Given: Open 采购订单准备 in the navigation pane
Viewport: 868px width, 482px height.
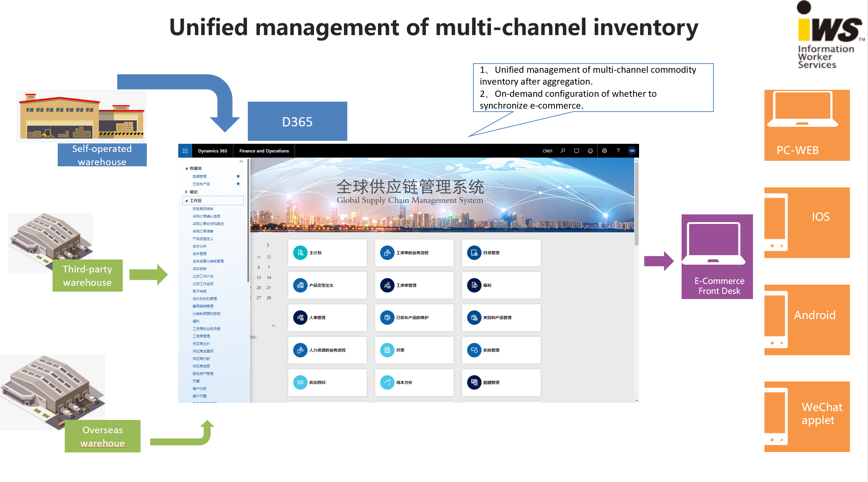Looking at the screenshot, I should (x=203, y=231).
